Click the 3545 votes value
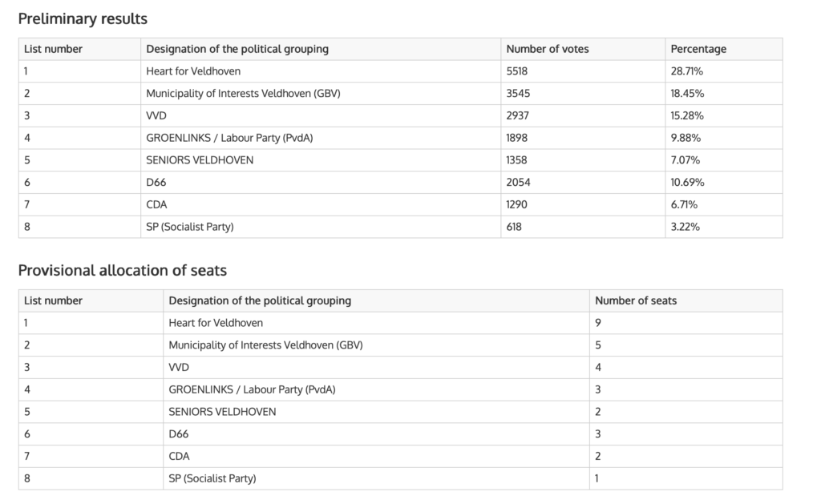Viewport: 821px width, 504px height. (518, 94)
